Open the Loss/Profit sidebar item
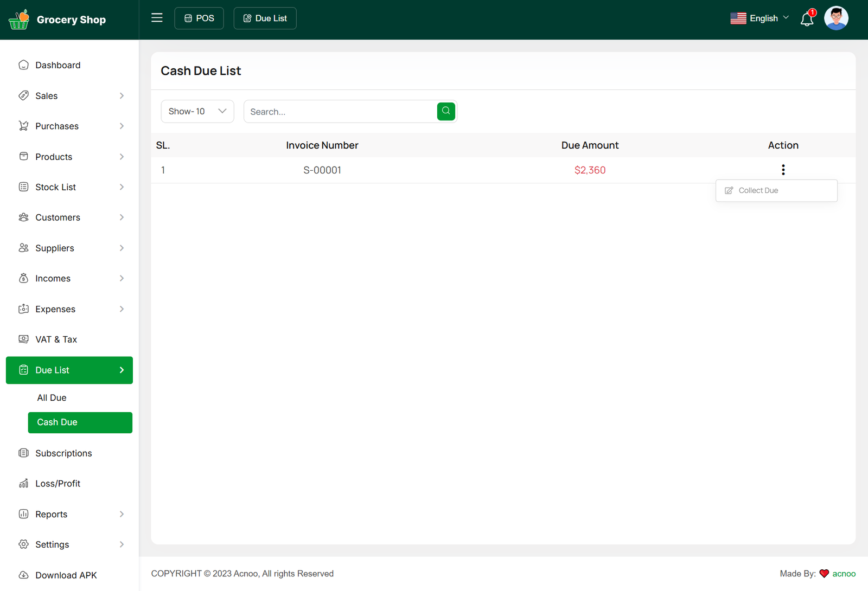The width and height of the screenshot is (868, 591). (x=58, y=484)
